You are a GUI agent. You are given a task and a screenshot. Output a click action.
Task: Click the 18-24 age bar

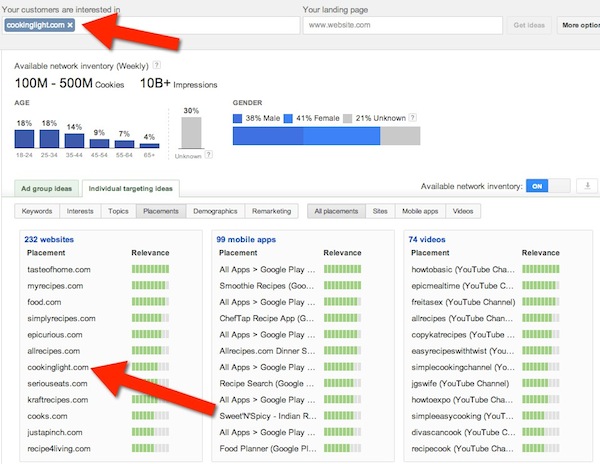(24, 139)
